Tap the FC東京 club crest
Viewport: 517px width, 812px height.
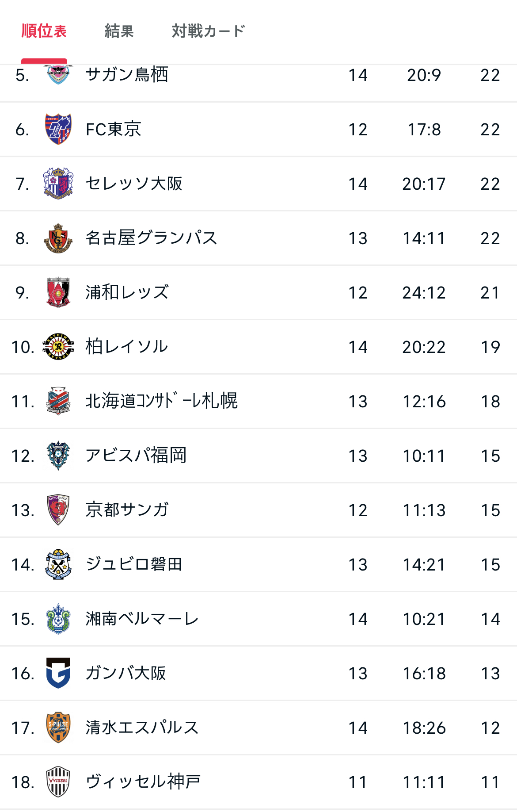58,129
